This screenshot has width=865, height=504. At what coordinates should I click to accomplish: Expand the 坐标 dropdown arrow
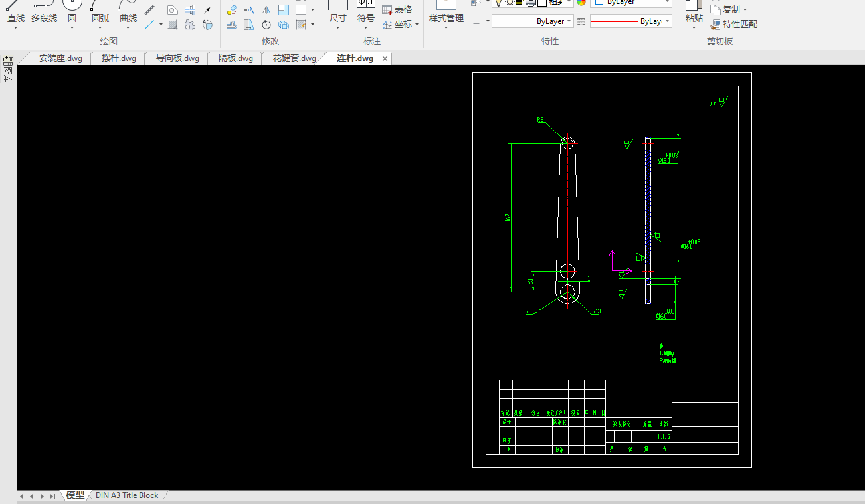417,25
